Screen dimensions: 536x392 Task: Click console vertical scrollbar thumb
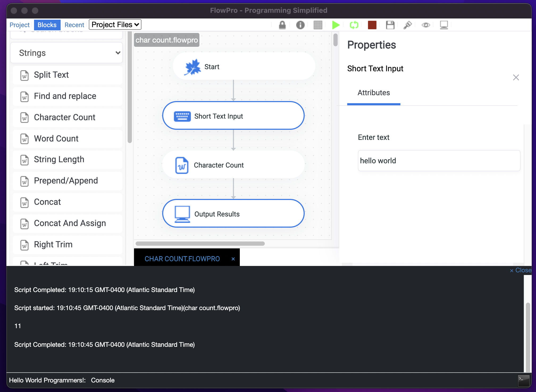[x=528, y=337]
